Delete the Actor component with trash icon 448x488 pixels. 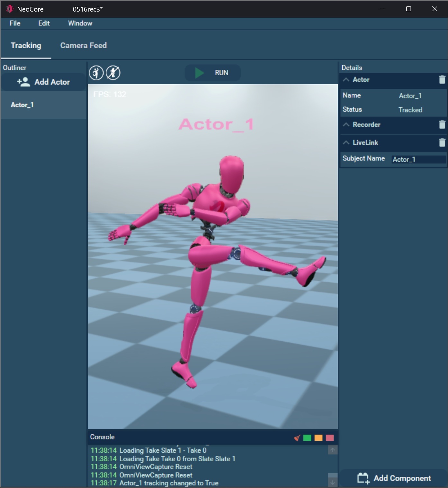442,80
